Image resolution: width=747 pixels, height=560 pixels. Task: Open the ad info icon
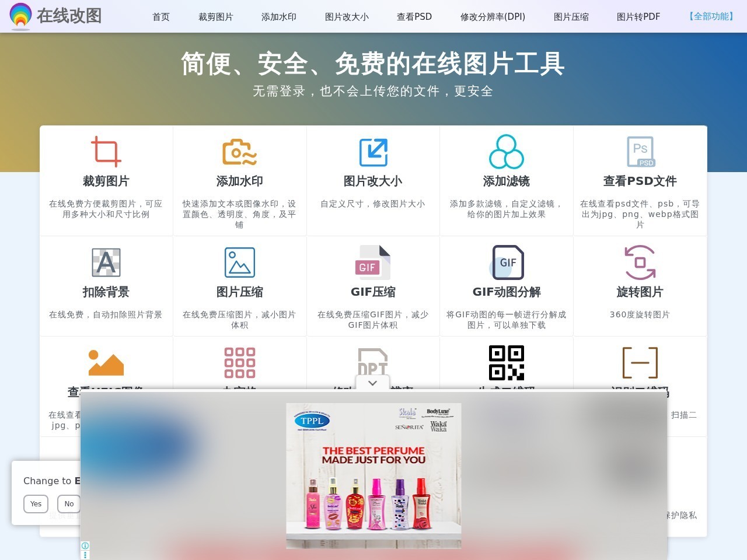(x=85, y=546)
